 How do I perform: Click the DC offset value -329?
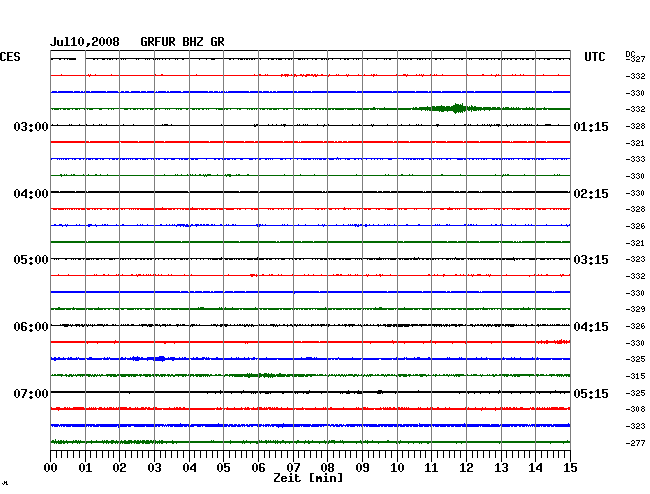(635, 309)
